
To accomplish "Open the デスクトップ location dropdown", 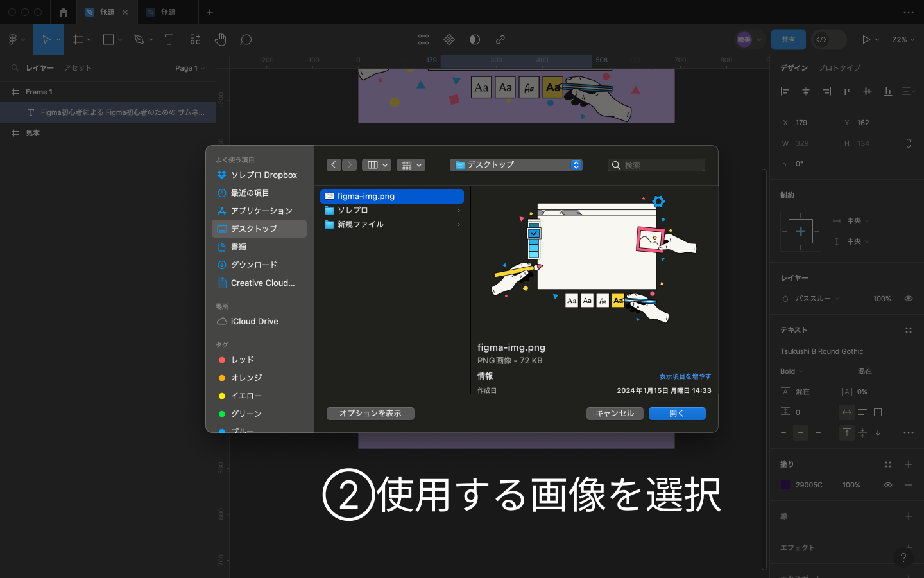I will pyautogui.click(x=516, y=165).
